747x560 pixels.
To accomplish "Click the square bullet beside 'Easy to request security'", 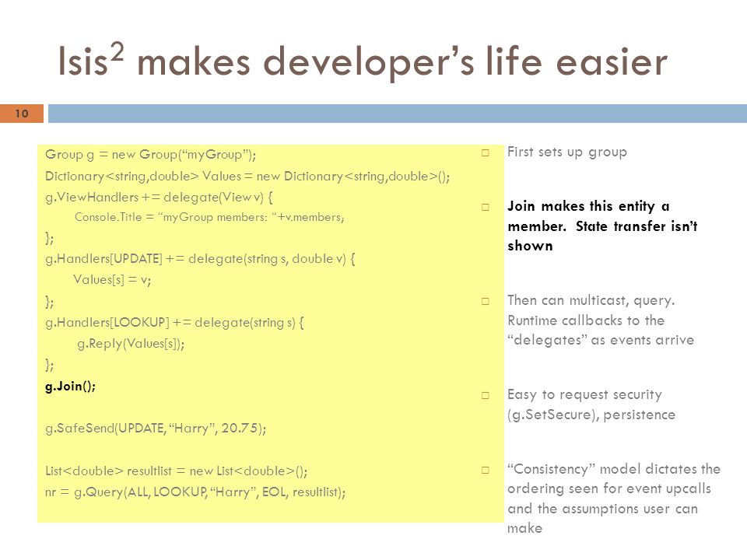I will point(485,395).
